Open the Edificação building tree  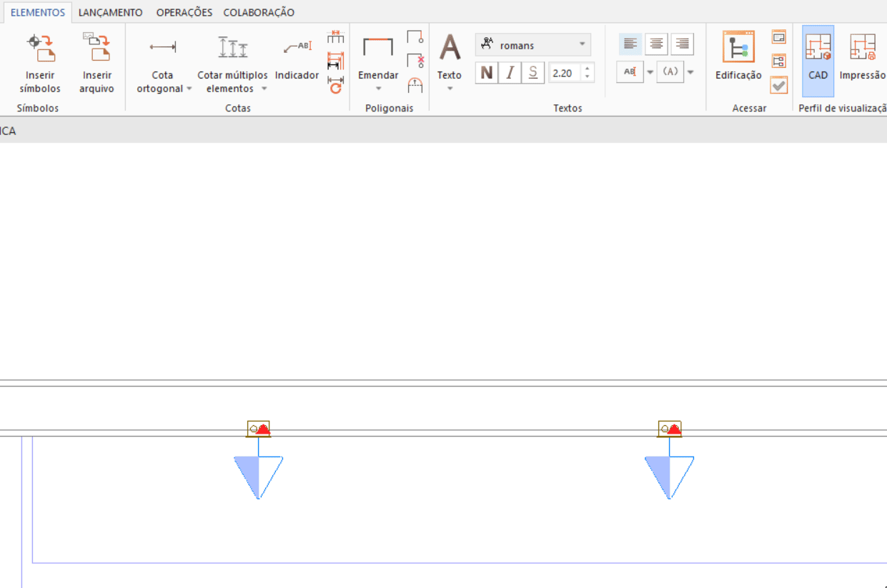738,48
